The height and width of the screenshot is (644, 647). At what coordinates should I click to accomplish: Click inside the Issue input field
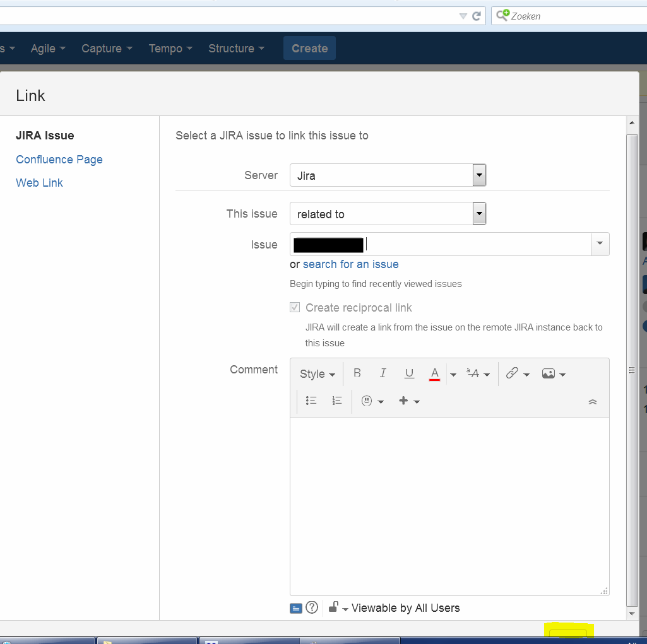coord(441,244)
